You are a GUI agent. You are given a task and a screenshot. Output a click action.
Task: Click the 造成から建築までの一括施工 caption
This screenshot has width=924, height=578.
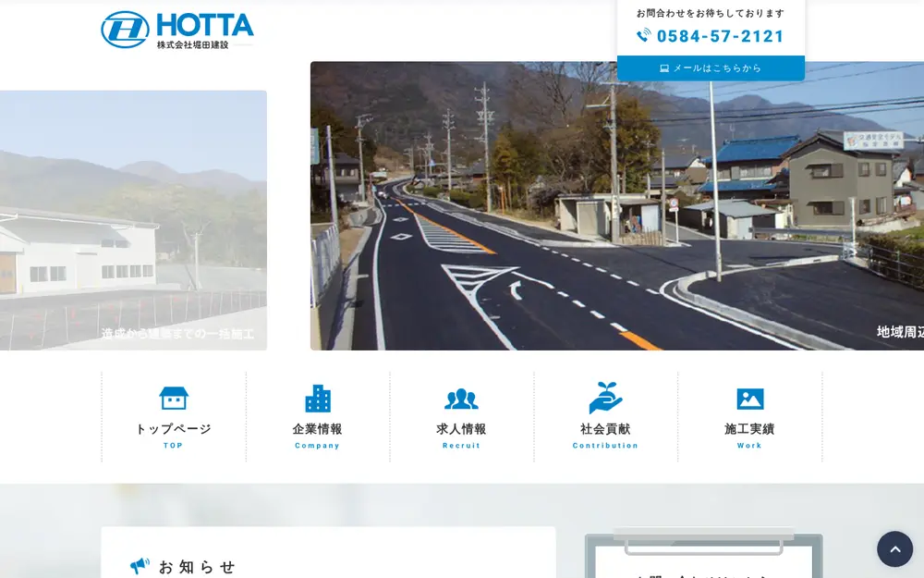click(177, 334)
